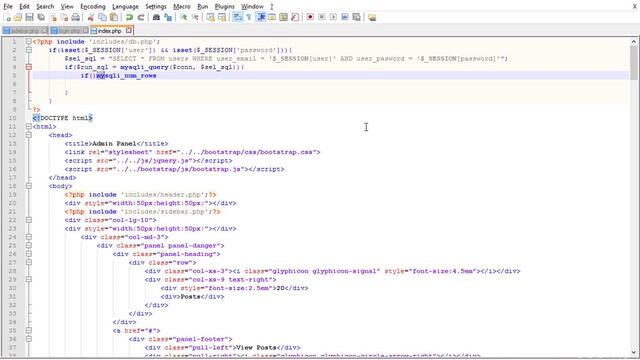Click the Open file folder icon

coord(18,17)
